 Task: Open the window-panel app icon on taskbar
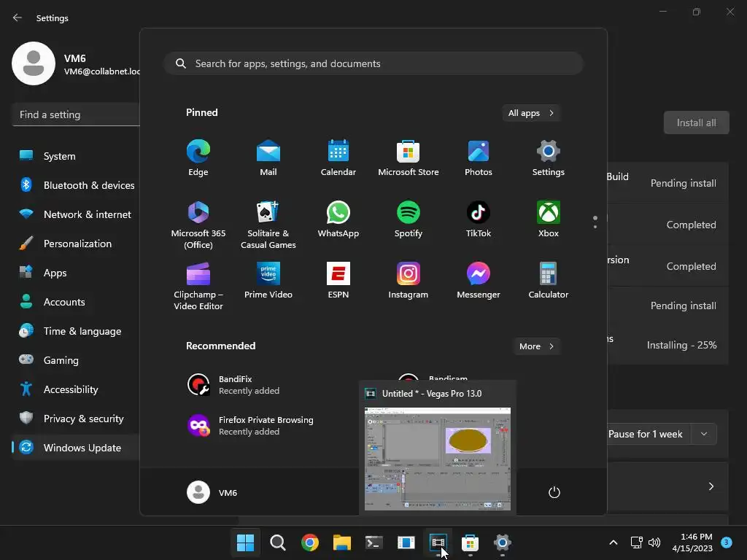pos(406,542)
